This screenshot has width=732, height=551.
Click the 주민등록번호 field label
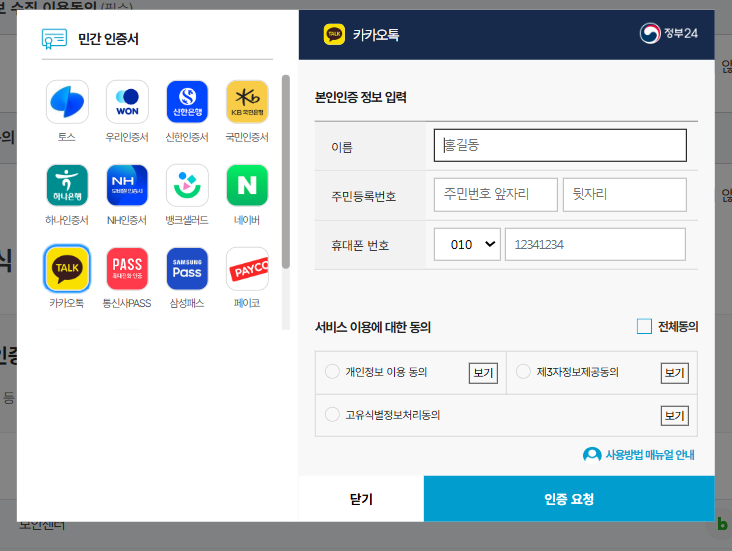click(x=364, y=196)
